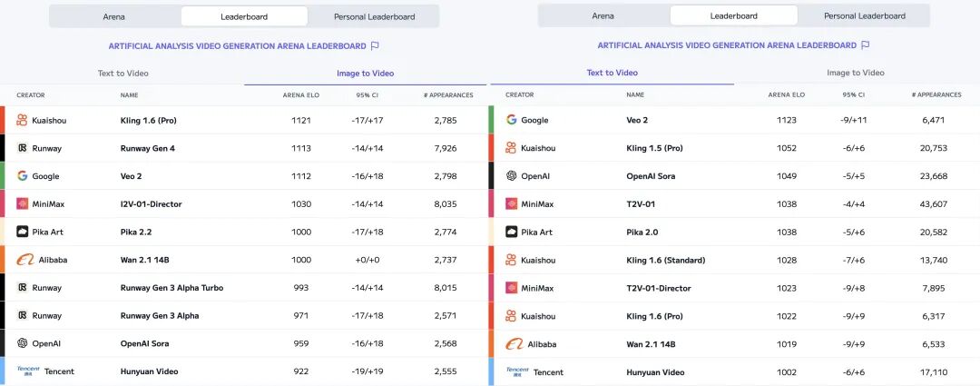Select Text to Video tab in right panel

[612, 73]
